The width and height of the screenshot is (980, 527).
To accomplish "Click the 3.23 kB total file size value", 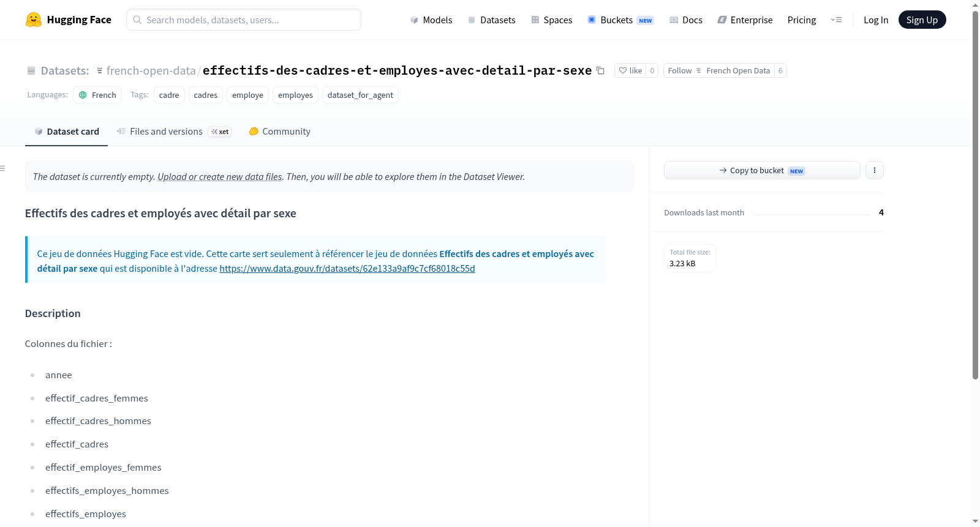I will (682, 263).
